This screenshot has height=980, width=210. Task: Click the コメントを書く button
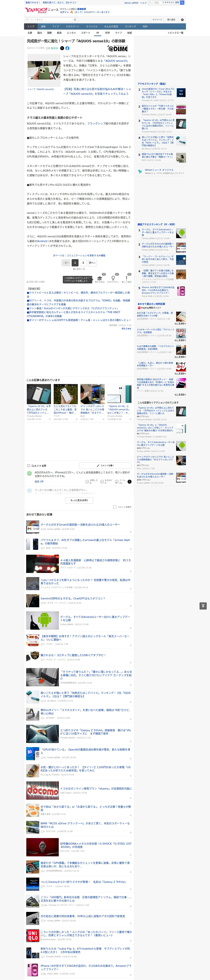tap(105, 465)
